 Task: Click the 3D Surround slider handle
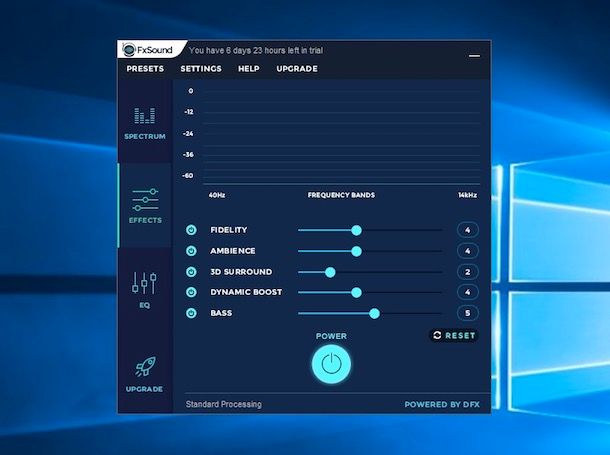tap(330, 272)
